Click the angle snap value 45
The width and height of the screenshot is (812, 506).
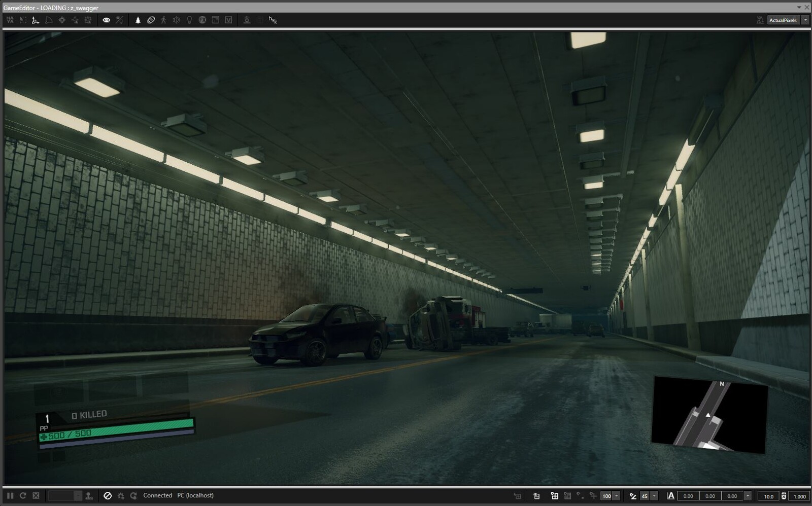[645, 496]
